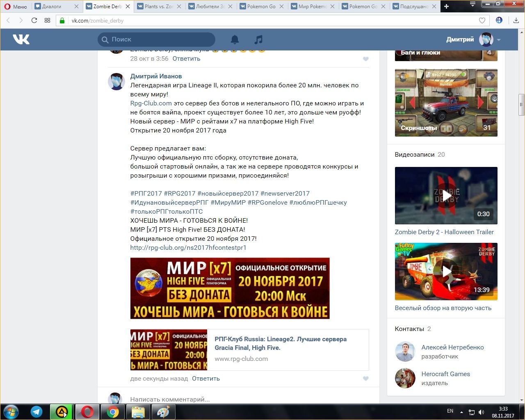Expand the Дмитрий profile dropdown arrow
This screenshot has height=420, width=525.
499,40
